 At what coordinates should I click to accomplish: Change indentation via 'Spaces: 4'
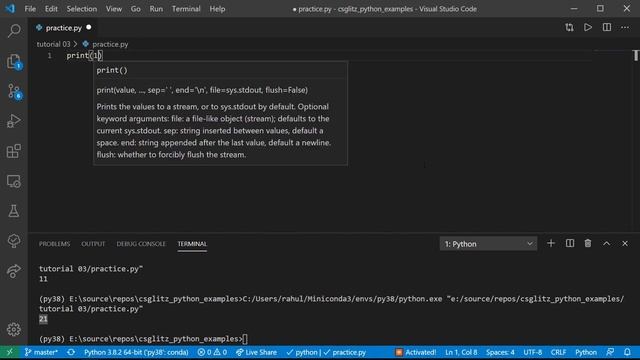[500, 352]
